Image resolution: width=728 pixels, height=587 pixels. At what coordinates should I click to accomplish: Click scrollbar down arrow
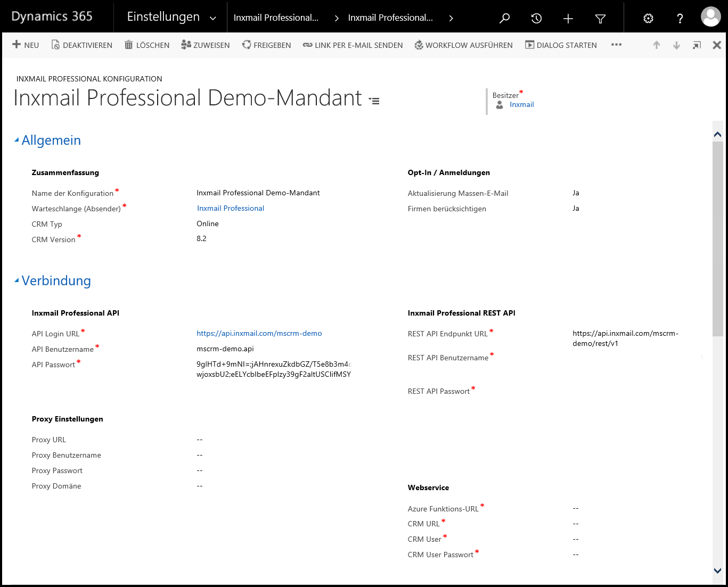pos(717,571)
